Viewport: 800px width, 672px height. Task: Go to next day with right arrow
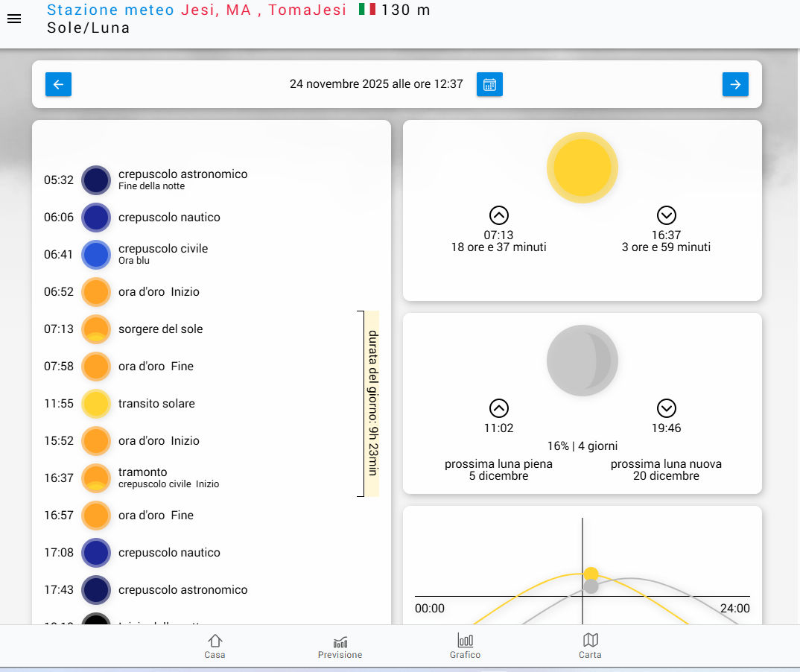click(x=735, y=84)
